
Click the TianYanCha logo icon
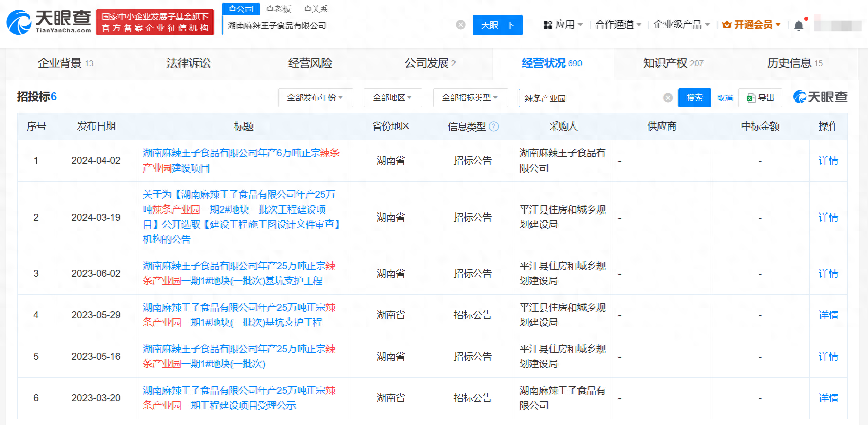point(19,23)
